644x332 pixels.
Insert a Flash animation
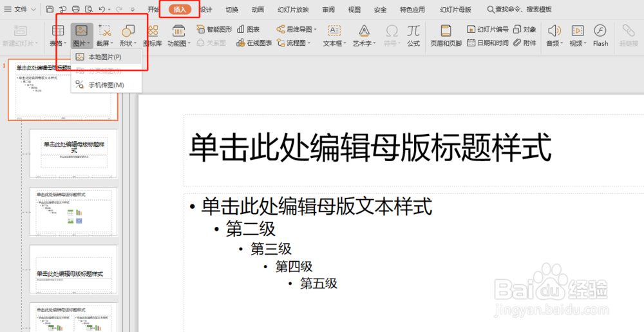click(x=600, y=35)
